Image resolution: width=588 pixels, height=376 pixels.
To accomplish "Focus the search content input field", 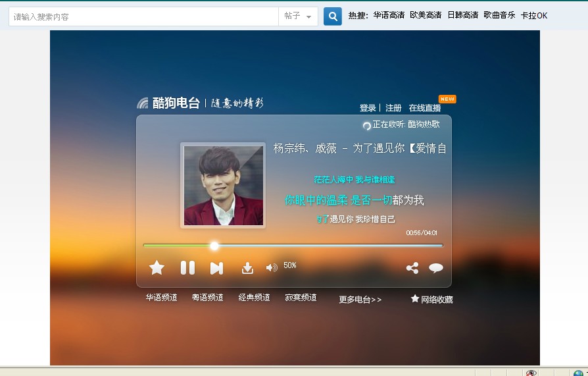I will point(143,16).
